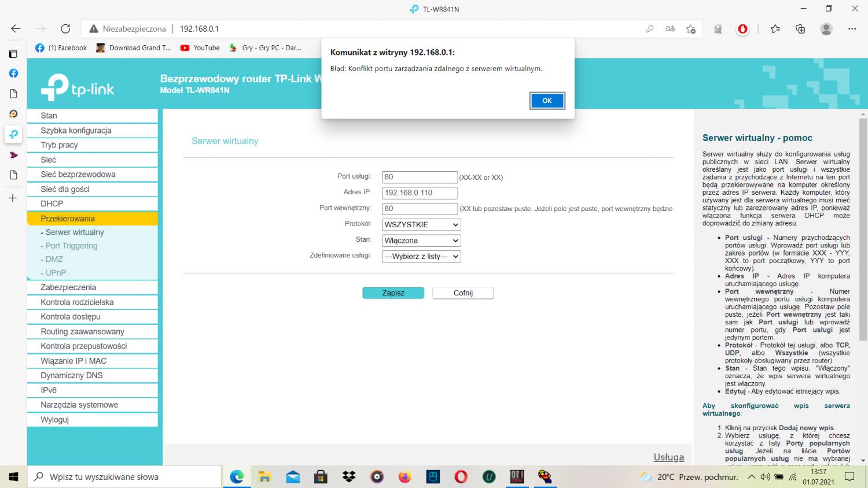Open the browser Collections icon
868x488 pixels.
(800, 29)
